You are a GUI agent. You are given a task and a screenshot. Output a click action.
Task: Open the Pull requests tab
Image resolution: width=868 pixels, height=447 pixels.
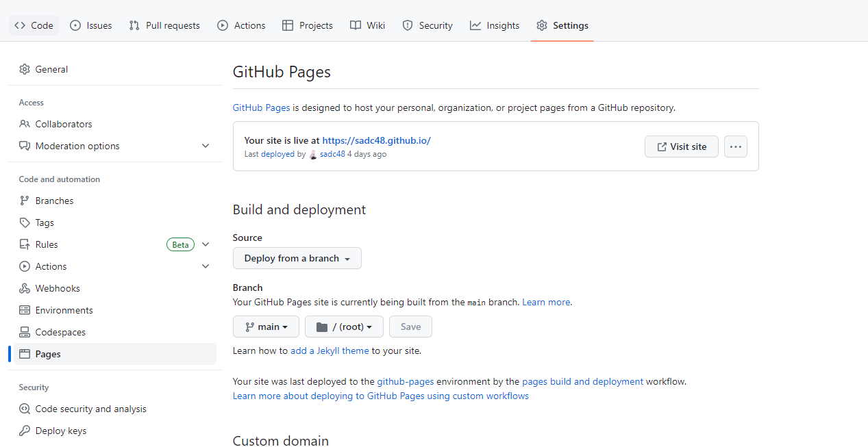pos(164,25)
